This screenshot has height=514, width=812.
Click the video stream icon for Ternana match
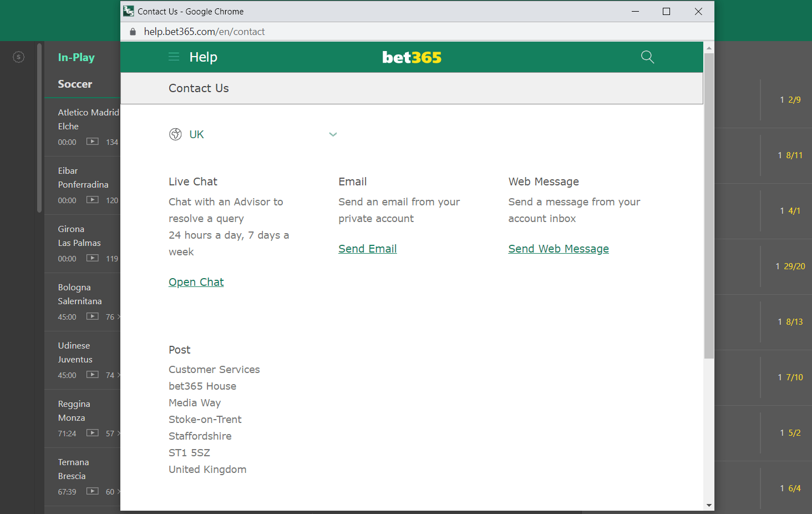point(93,491)
